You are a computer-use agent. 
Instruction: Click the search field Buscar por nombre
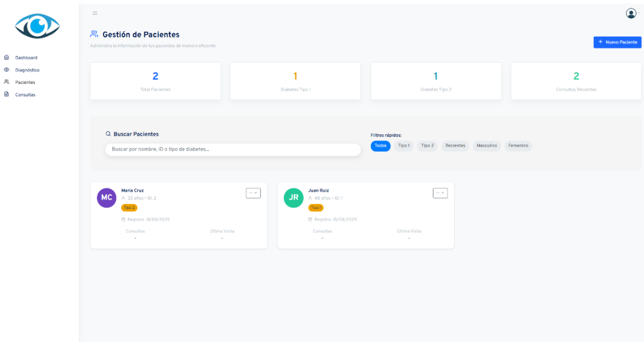pos(233,150)
